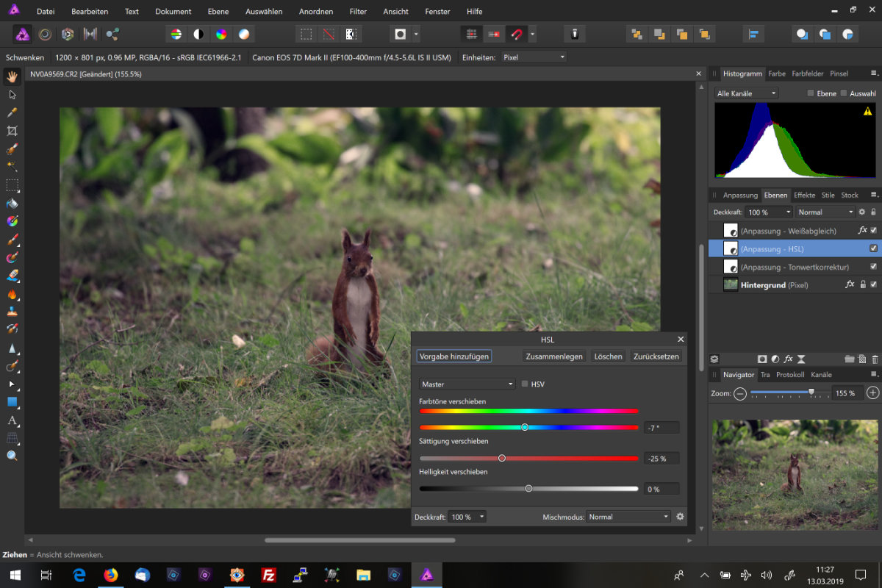Open the Filter menu
Viewport: 882px width, 588px height.
[x=358, y=12]
